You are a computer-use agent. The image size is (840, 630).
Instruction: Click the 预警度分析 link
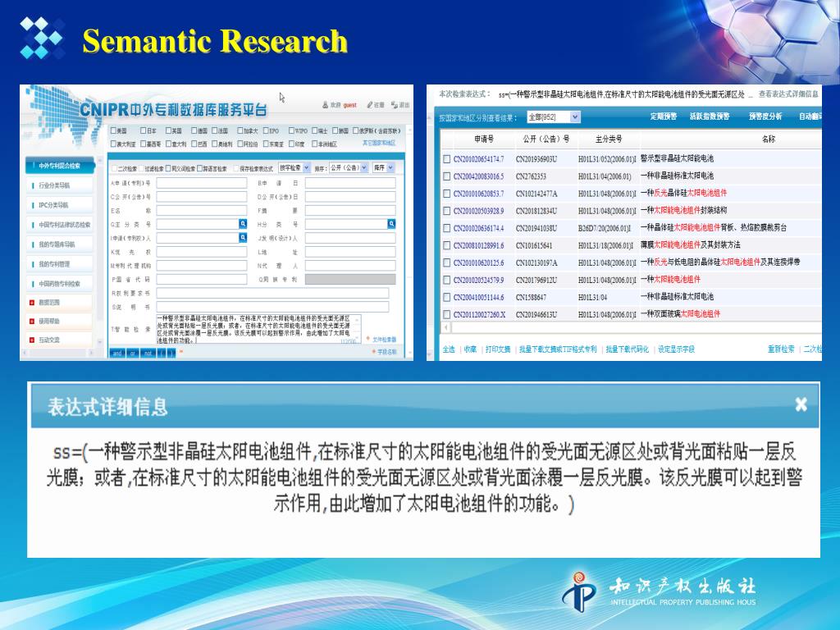[765, 116]
